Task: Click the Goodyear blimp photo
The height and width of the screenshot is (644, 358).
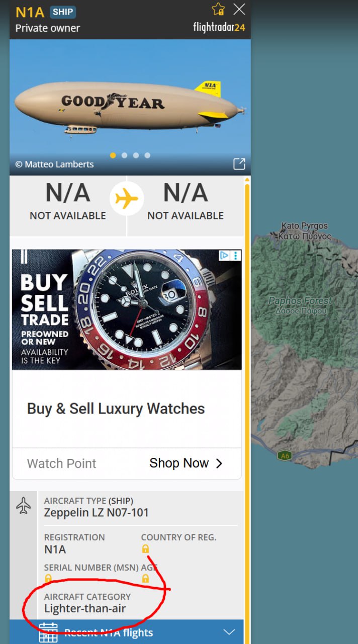Action: 130,107
